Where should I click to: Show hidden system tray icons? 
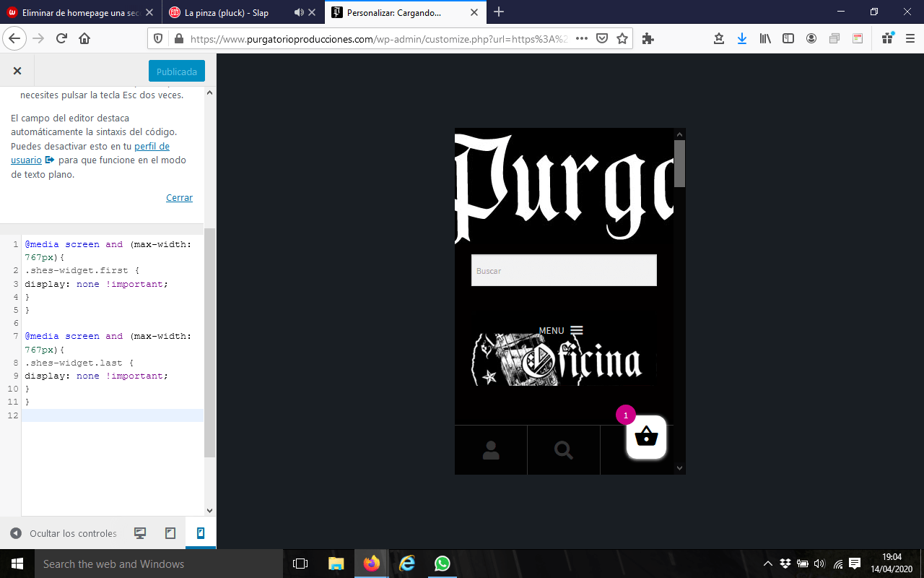[x=767, y=564]
